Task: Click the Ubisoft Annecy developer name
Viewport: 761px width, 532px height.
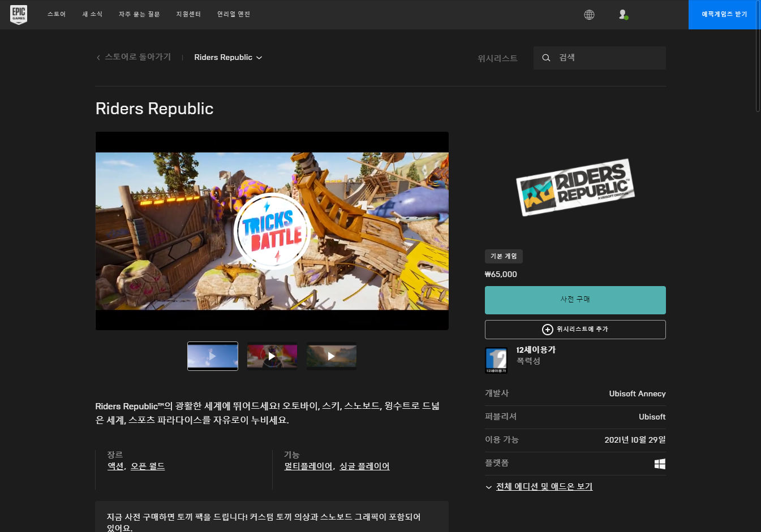Action: coord(637,393)
